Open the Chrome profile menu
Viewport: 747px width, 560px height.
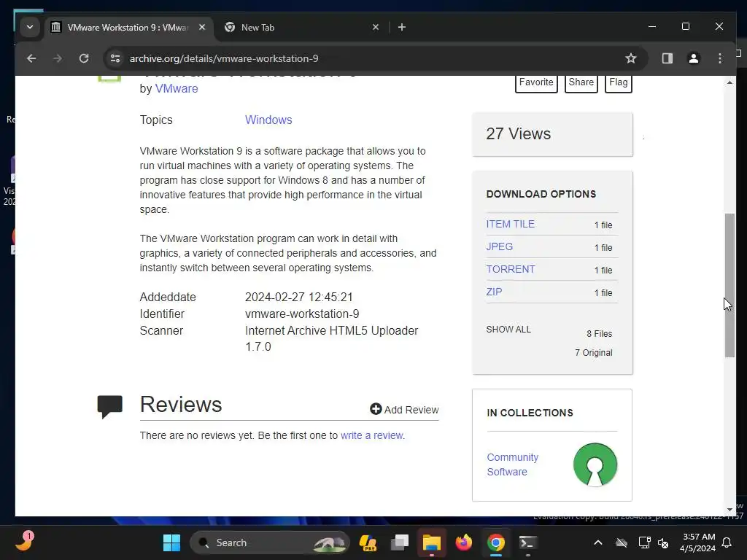click(x=694, y=58)
